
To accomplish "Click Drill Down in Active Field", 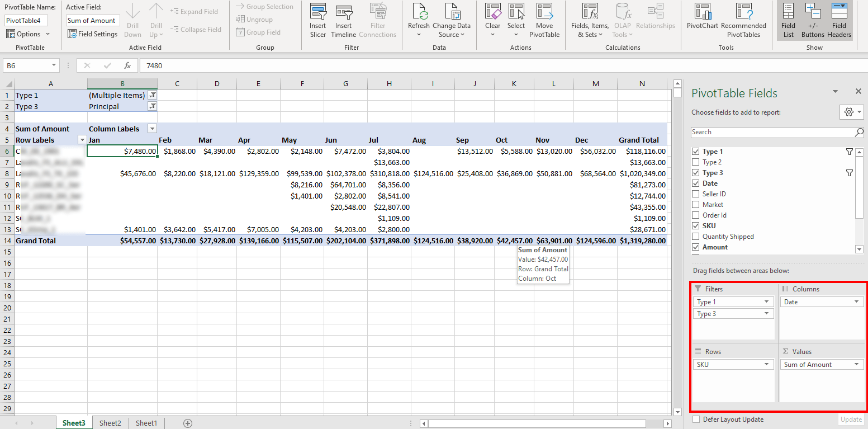I will point(132,21).
